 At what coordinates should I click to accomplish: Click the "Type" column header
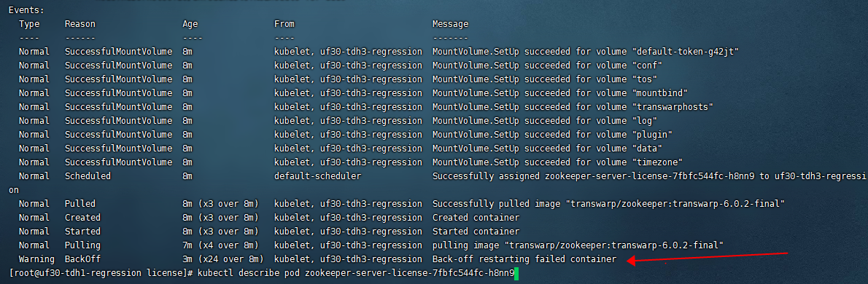click(28, 24)
